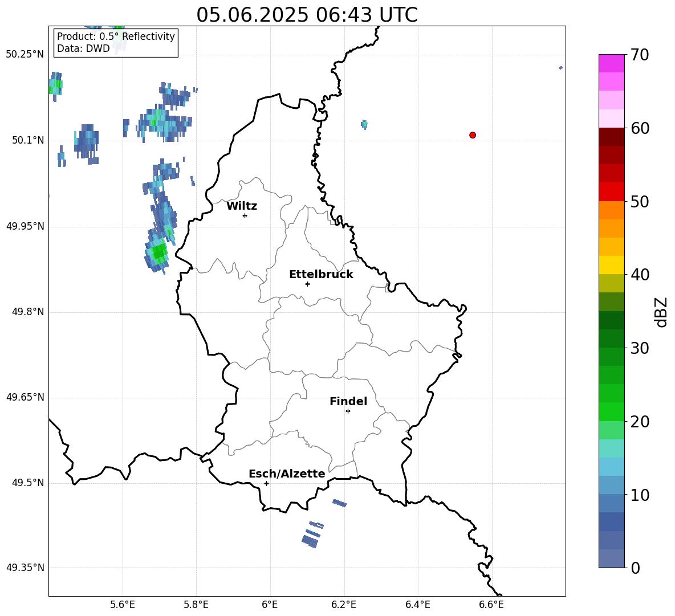
Task: Click the 49.8°N latitude label
Action: [x=28, y=312]
